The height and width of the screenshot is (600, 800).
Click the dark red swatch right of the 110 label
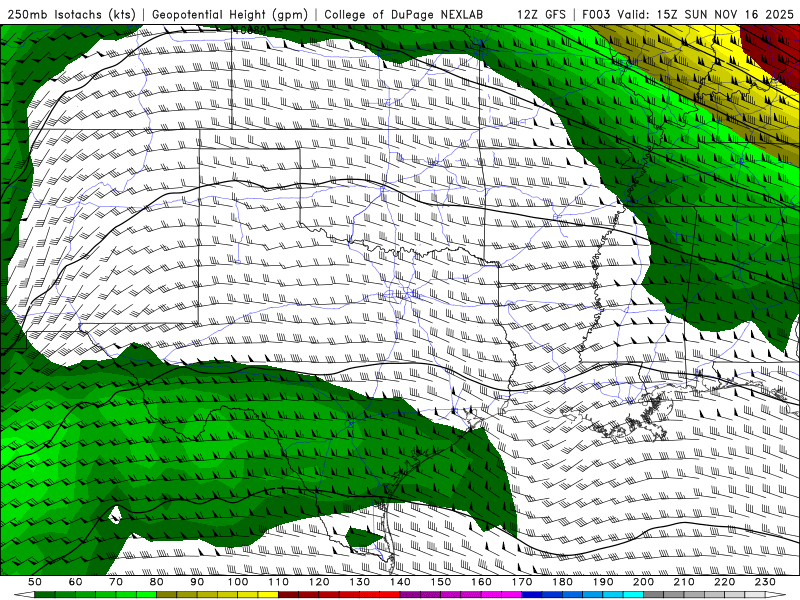click(288, 595)
